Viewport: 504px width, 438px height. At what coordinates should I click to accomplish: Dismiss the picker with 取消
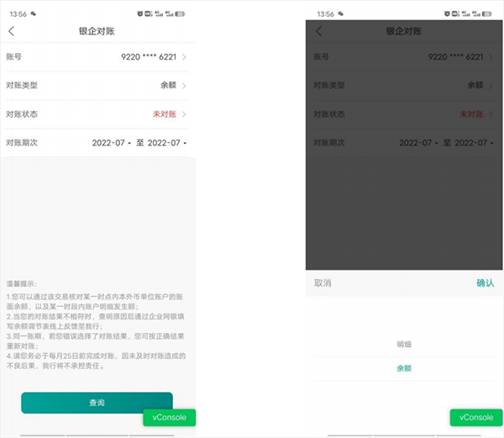(323, 283)
